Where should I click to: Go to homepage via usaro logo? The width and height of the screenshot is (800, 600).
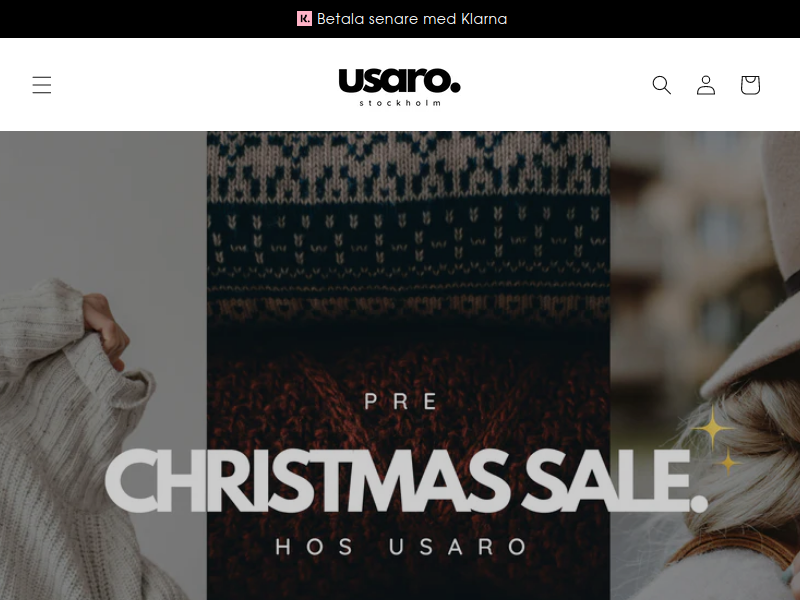coord(399,81)
